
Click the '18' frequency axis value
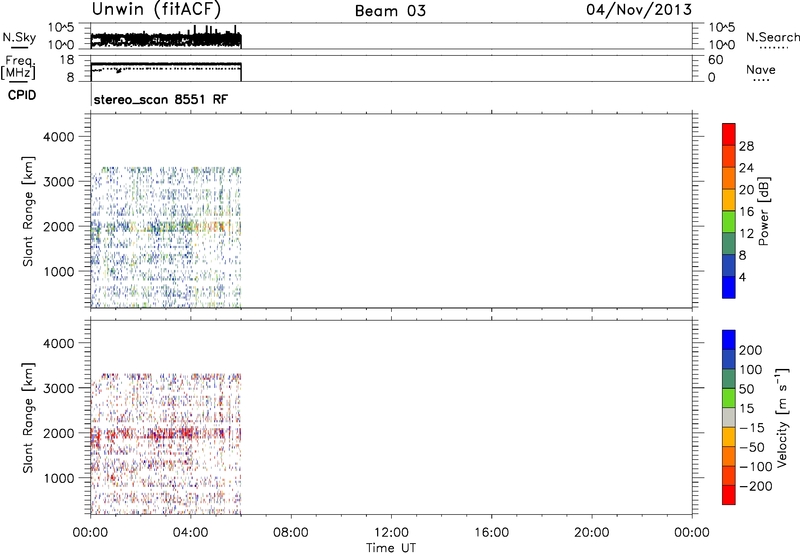point(67,60)
